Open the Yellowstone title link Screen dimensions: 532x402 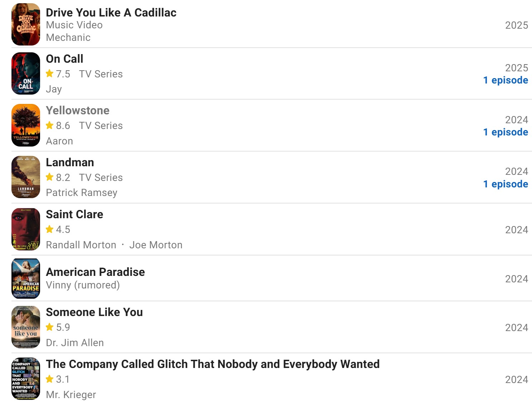tap(78, 110)
